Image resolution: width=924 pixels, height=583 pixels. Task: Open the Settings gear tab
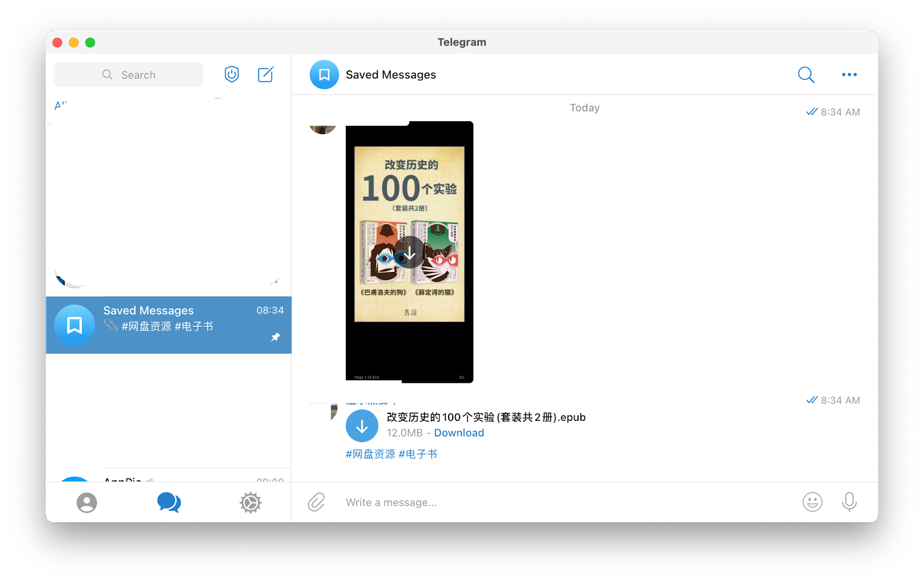[251, 502]
